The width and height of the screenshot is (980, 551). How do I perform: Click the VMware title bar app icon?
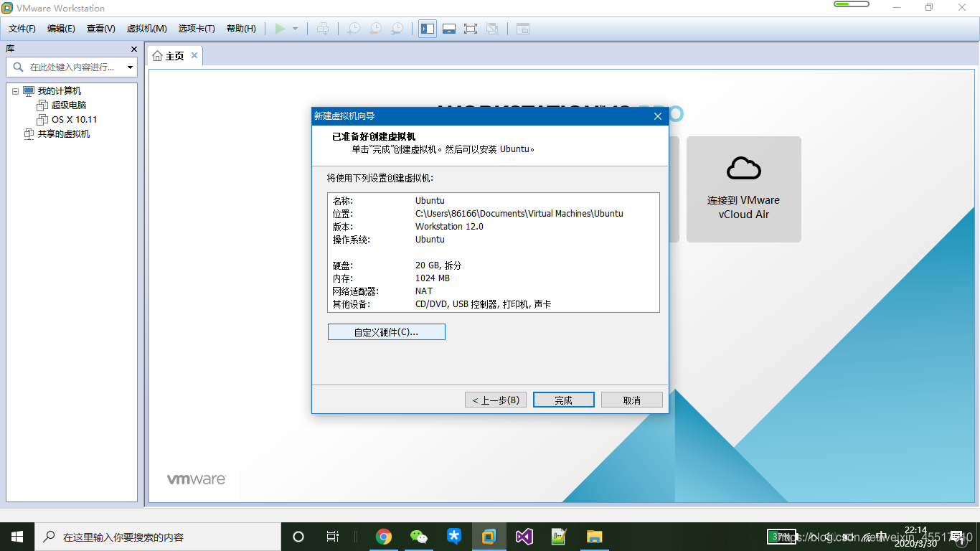pos(7,8)
